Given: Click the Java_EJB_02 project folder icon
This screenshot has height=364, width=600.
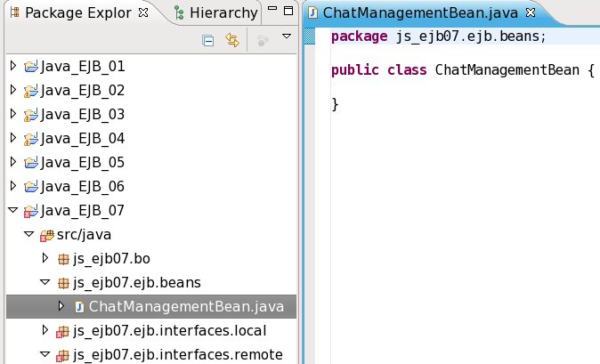Looking at the screenshot, I should (x=31, y=91).
